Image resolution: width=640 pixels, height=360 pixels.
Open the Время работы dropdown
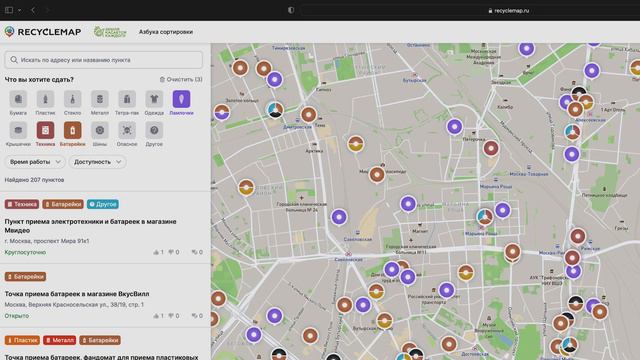(35, 162)
